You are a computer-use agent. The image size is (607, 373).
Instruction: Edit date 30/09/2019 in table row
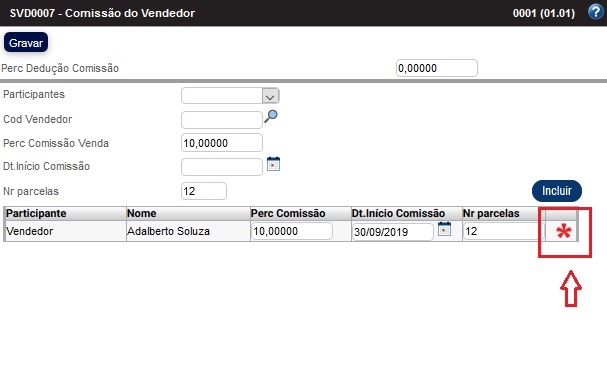[393, 232]
